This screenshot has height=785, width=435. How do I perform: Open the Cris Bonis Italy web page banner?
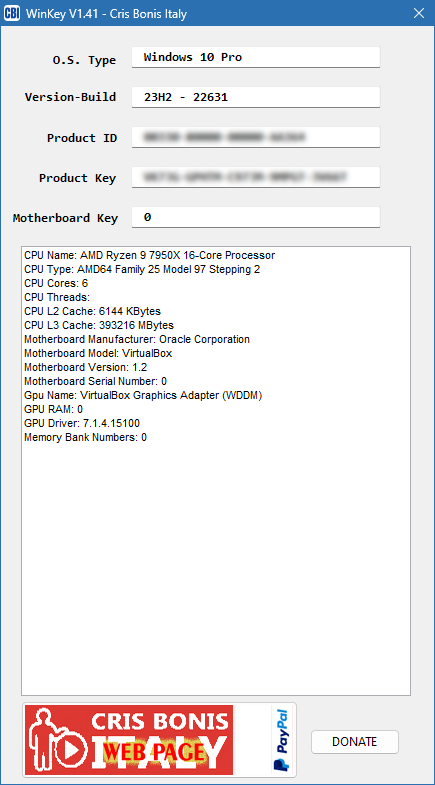(129, 740)
